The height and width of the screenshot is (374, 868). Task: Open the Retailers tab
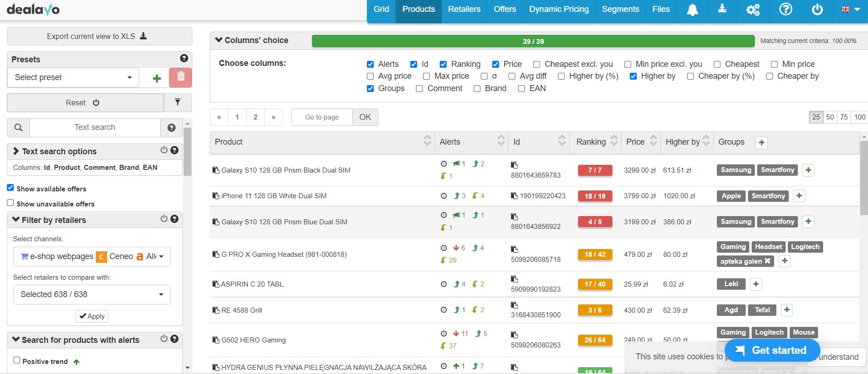click(x=464, y=10)
